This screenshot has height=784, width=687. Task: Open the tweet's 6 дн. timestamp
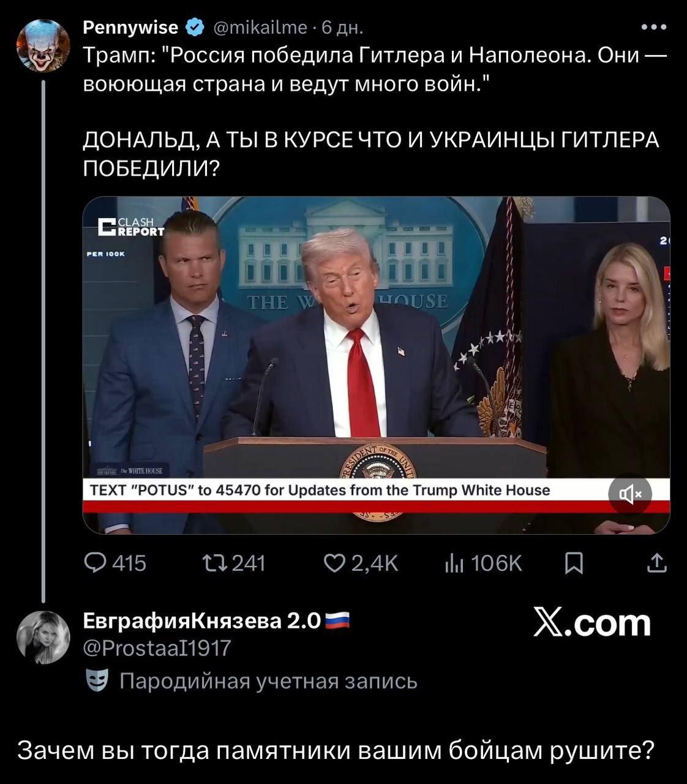pos(342,28)
